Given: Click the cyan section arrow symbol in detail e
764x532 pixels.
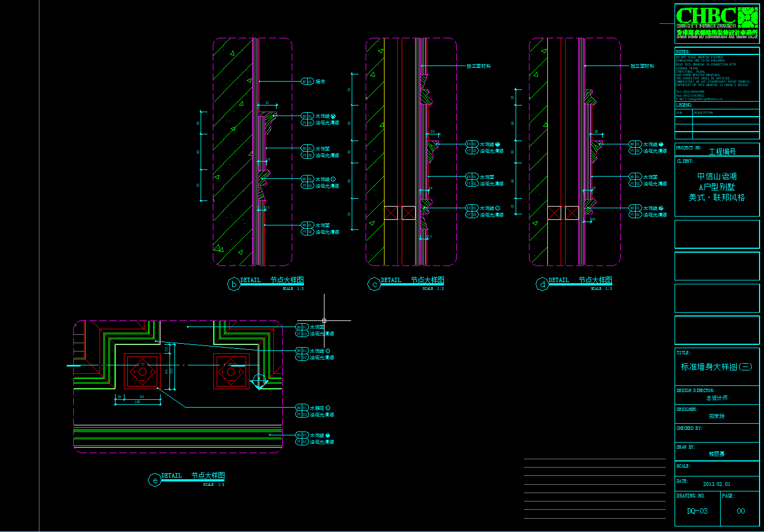Looking at the screenshot, I should [x=259, y=382].
